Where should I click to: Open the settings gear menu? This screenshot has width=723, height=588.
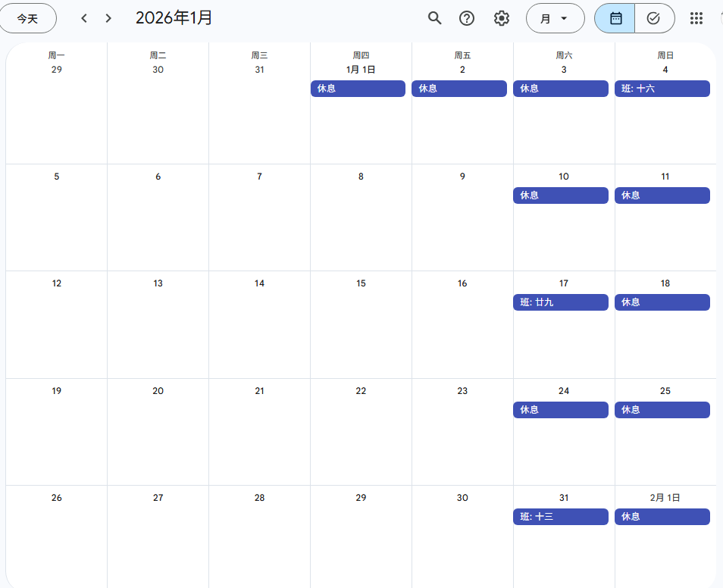pos(502,18)
